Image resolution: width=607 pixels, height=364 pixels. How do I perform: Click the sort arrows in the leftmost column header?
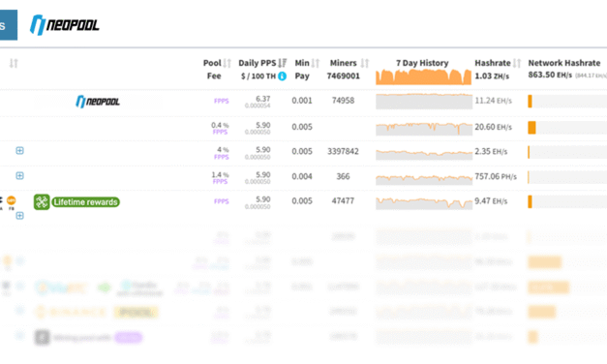point(14,63)
